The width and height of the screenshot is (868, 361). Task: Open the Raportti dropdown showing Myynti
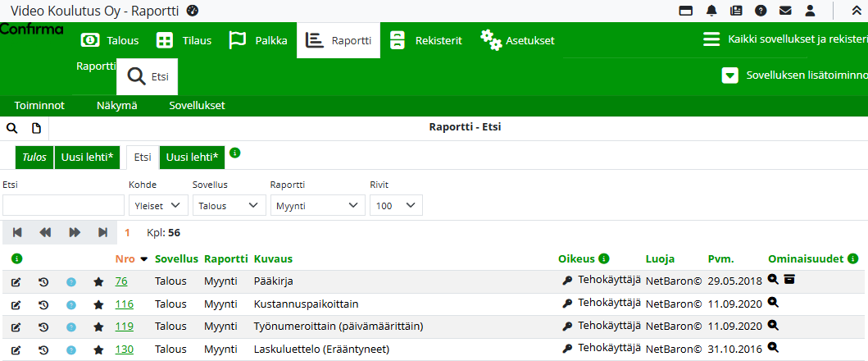point(317,205)
